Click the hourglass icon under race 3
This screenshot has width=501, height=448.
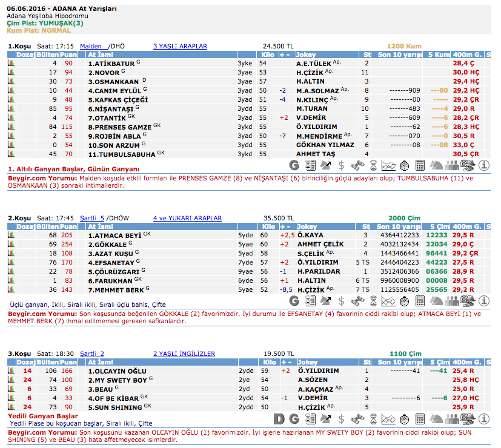point(374,418)
